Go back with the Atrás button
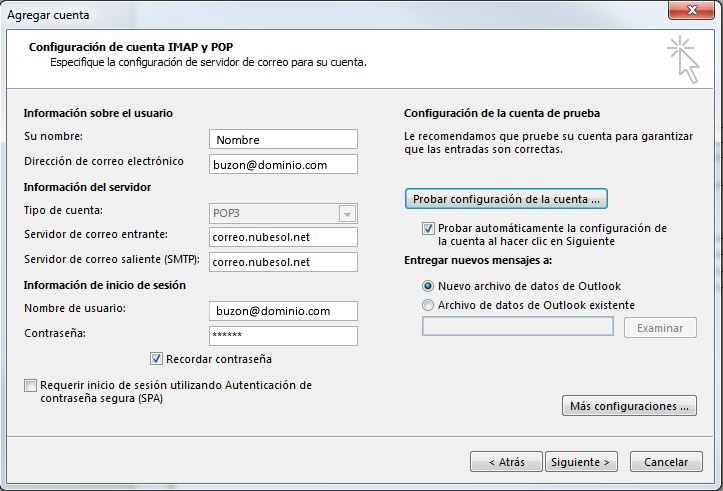723x491 pixels. (x=506, y=461)
